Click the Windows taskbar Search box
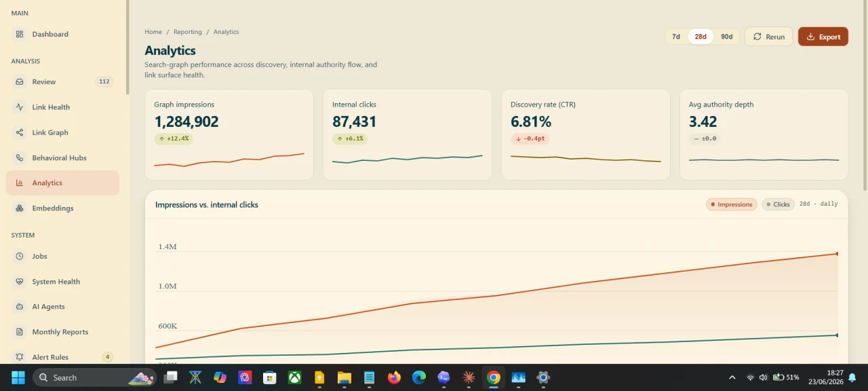This screenshot has height=391, width=868. pyautogui.click(x=94, y=377)
